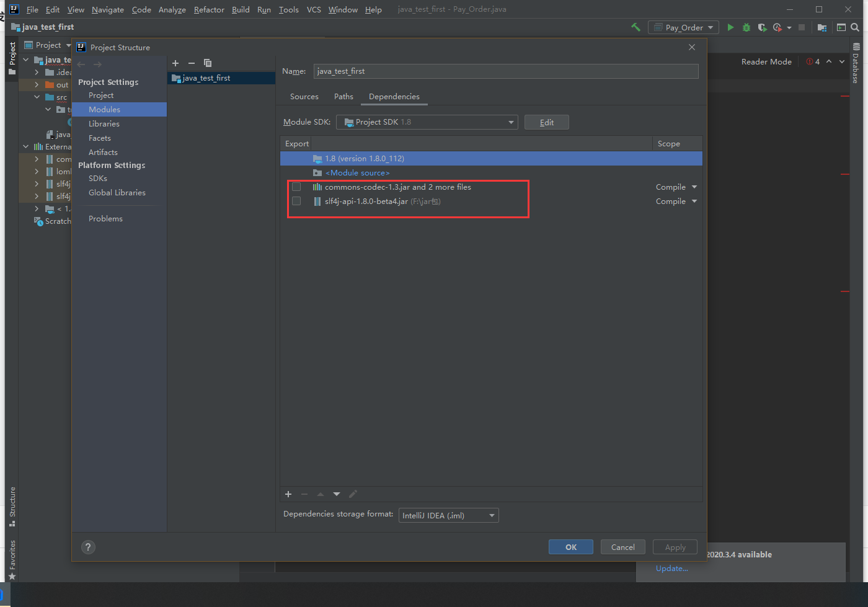This screenshot has width=868, height=607.
Task: Toggle export checkbox for commons-codec-1.3.jar
Action: coord(296,187)
